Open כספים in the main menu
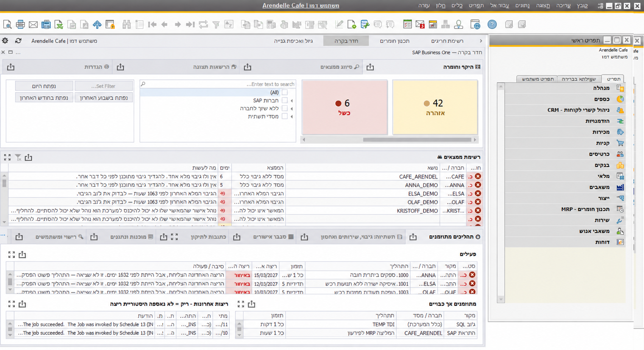Viewport: 644px width, 350px height. (x=565, y=99)
